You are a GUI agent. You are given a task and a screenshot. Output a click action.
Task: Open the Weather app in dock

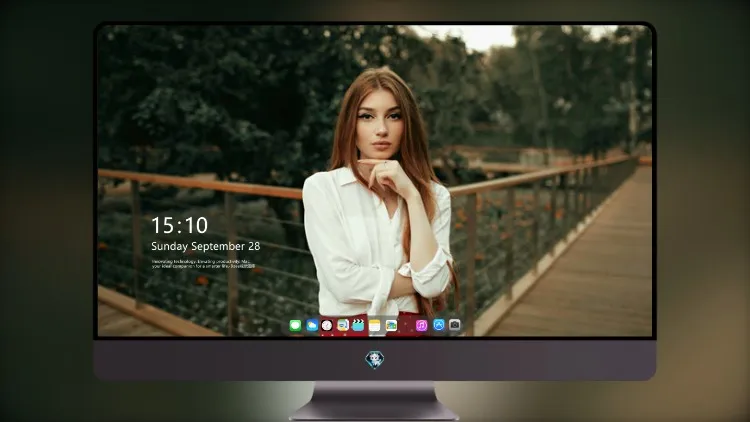[x=312, y=326]
